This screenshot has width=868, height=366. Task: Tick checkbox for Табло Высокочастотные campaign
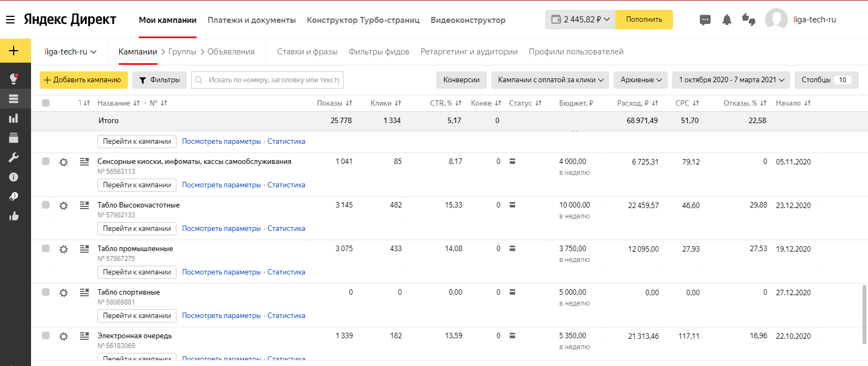(46, 205)
